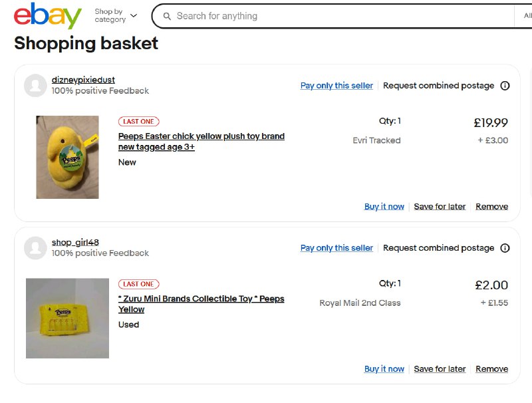Click the eBay logo
The image size is (532, 403).
[x=47, y=15]
